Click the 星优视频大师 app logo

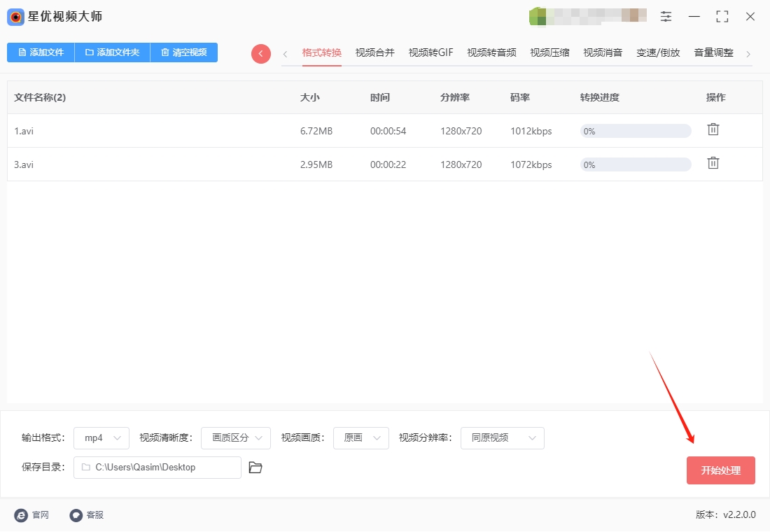(x=15, y=17)
